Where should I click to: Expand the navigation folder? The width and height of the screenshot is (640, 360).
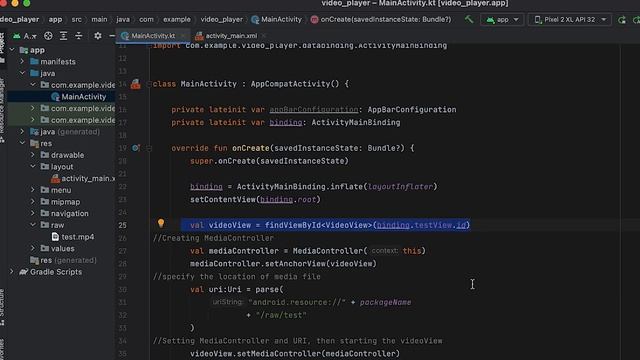pyautogui.click(x=33, y=213)
